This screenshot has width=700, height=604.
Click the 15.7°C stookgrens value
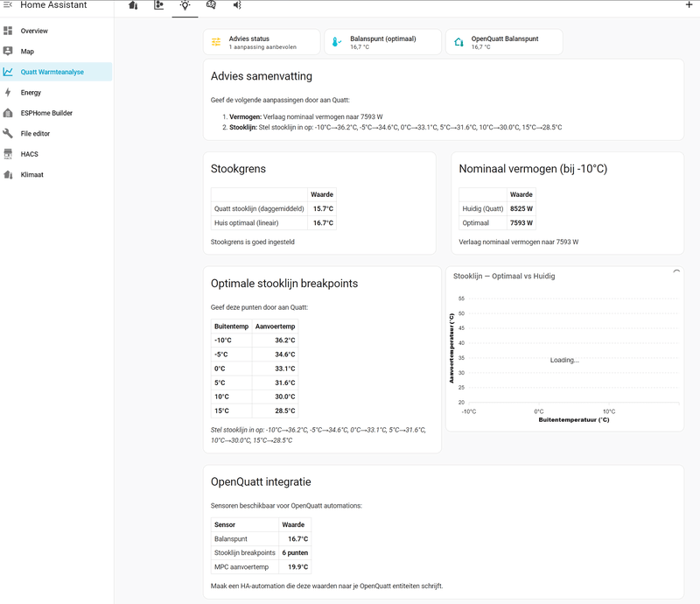click(323, 208)
